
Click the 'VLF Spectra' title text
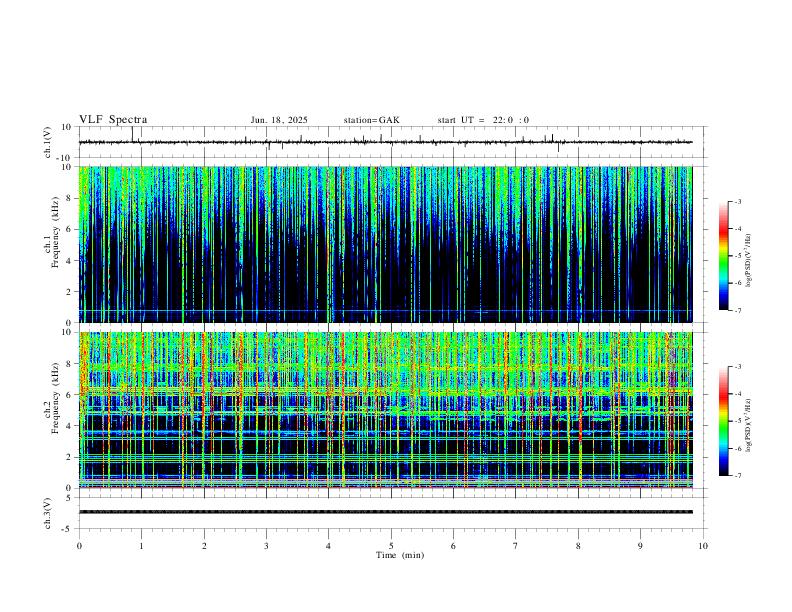[x=113, y=120]
